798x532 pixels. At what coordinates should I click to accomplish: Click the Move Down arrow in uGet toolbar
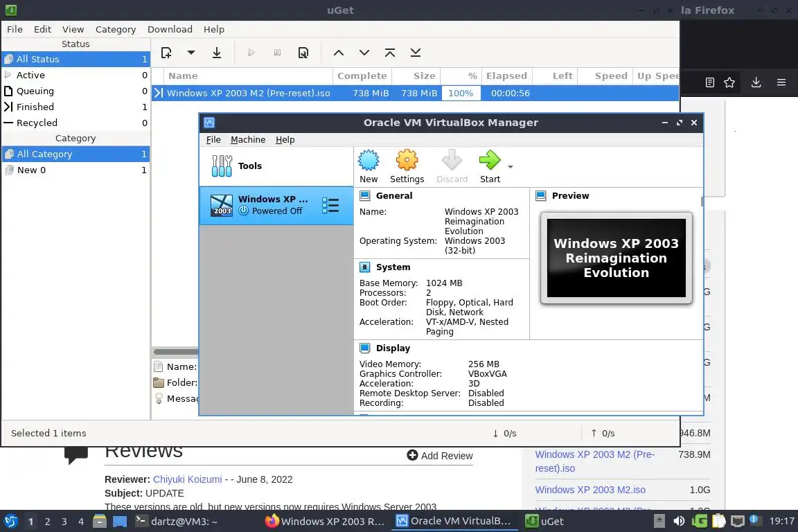point(364,53)
